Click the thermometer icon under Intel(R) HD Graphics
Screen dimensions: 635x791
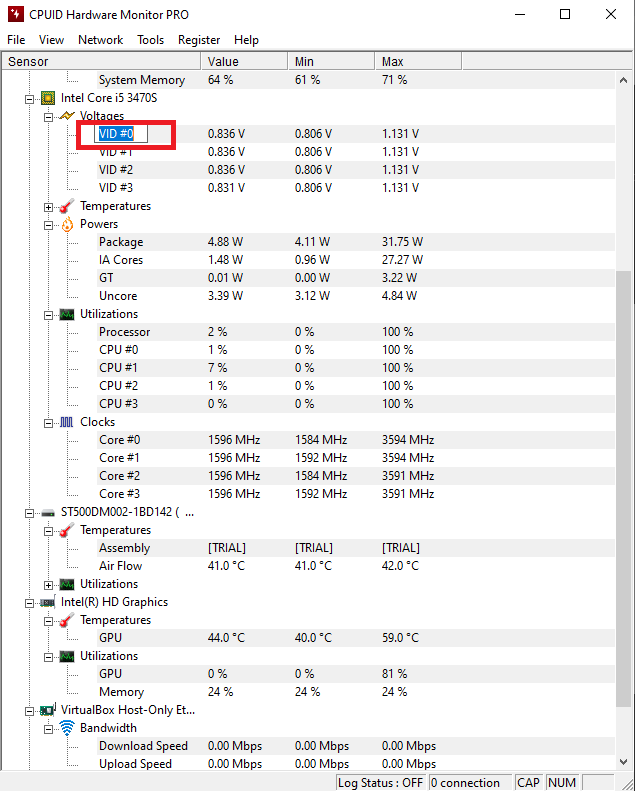click(67, 620)
